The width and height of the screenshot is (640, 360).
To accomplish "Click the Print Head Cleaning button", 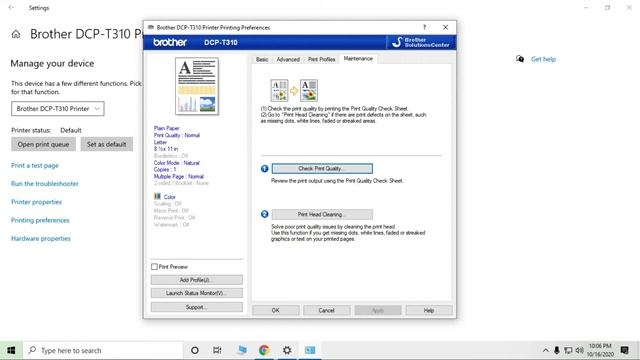I will (x=322, y=214).
